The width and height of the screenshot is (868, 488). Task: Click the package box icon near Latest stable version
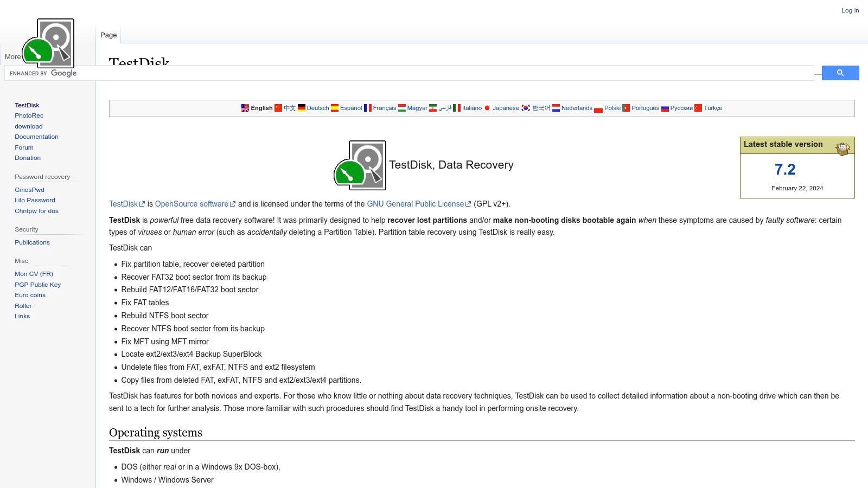(843, 148)
